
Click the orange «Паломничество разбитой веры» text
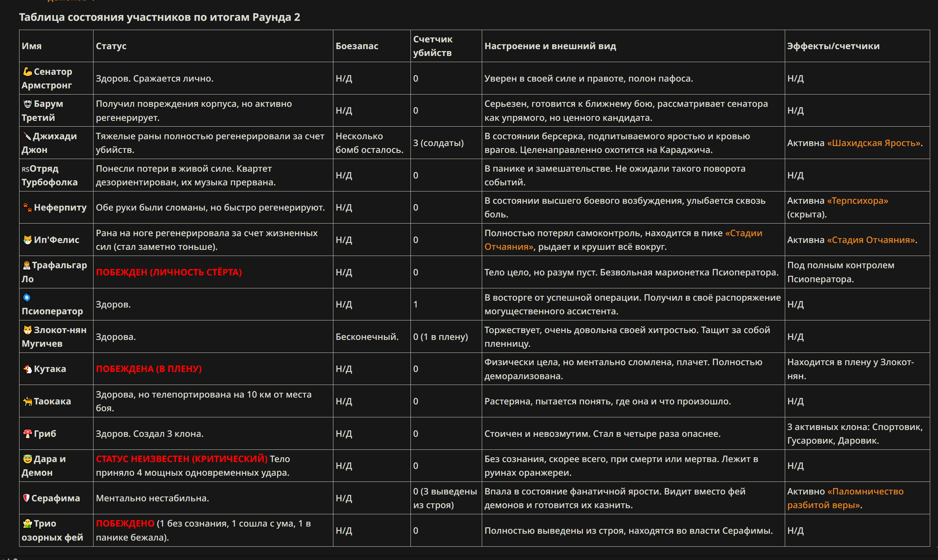(845, 498)
